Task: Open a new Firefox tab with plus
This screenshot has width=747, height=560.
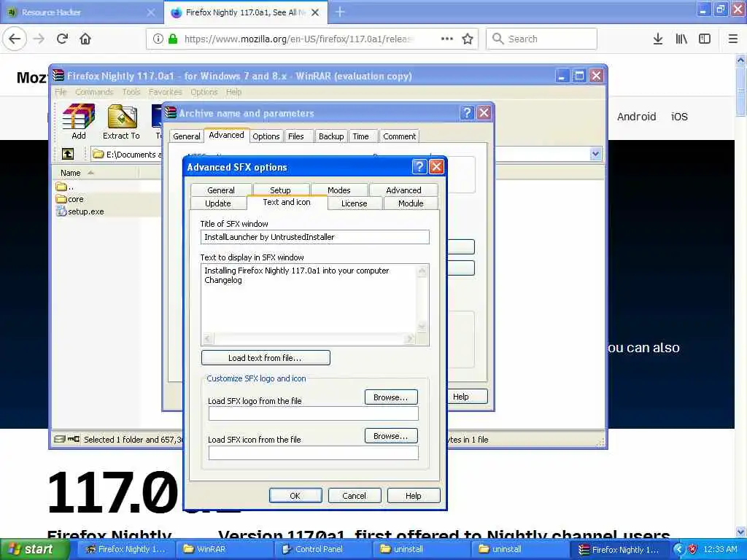Action: tap(340, 12)
